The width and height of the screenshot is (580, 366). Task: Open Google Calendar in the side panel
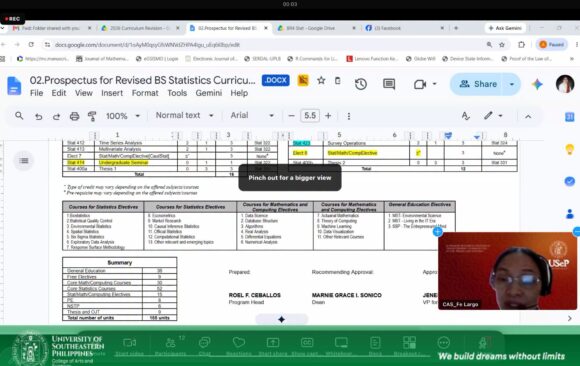(x=570, y=117)
